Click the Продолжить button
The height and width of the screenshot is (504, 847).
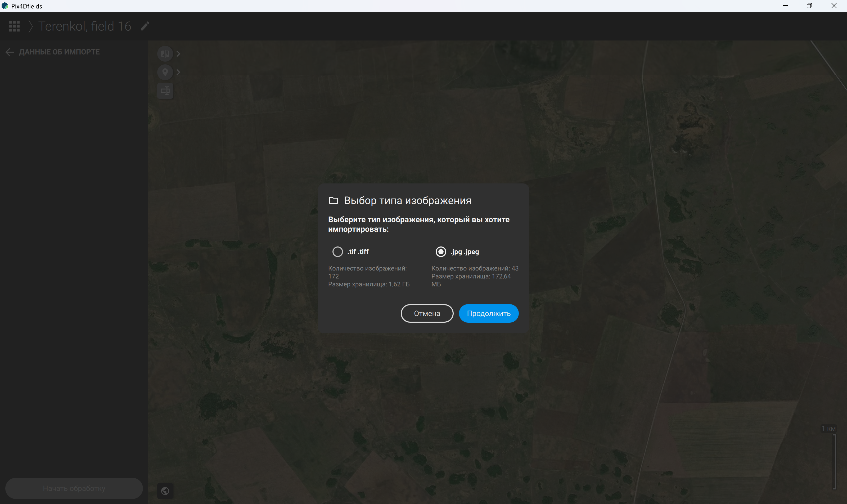click(488, 313)
